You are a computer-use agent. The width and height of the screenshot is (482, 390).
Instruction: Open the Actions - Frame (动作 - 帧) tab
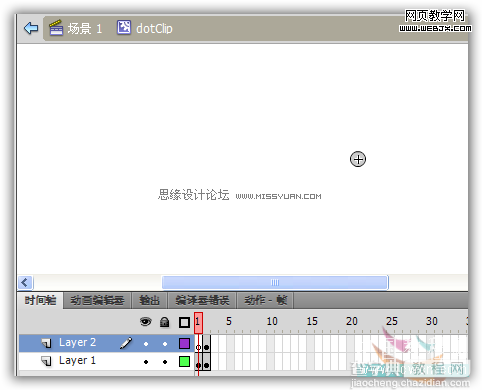click(x=265, y=301)
